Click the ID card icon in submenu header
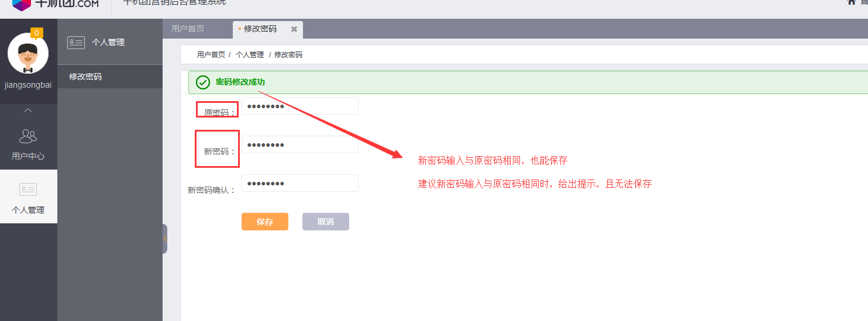Viewport: 868px width, 321px height. pos(76,42)
